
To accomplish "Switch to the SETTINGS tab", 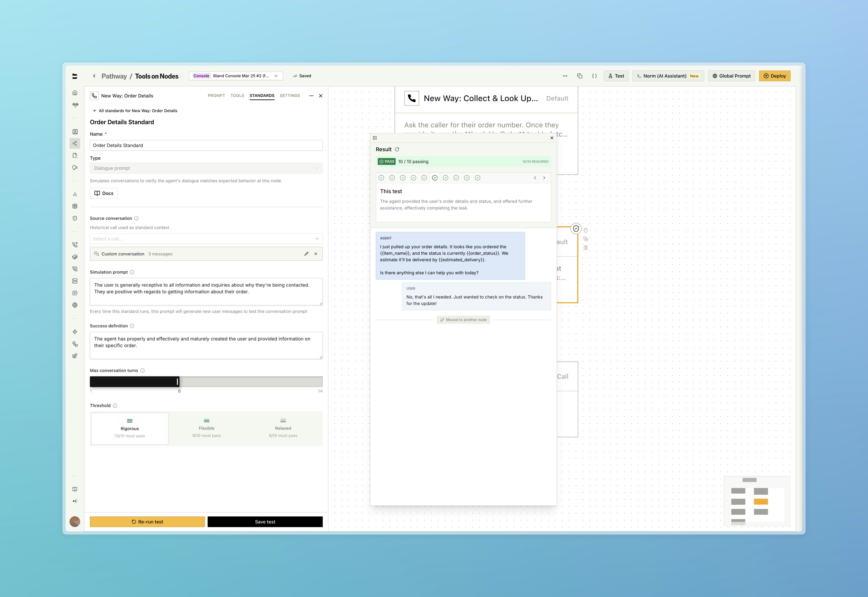I will click(290, 95).
